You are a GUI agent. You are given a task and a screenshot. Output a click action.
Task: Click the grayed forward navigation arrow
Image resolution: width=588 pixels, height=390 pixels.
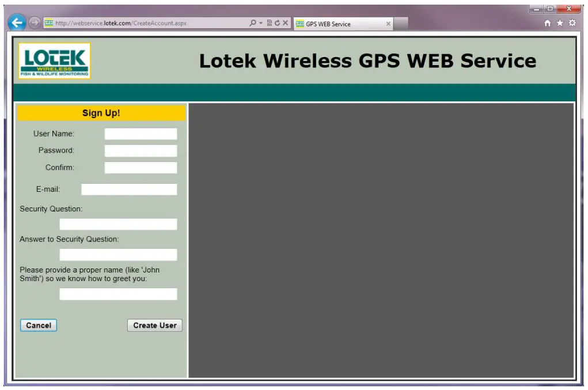coord(33,22)
